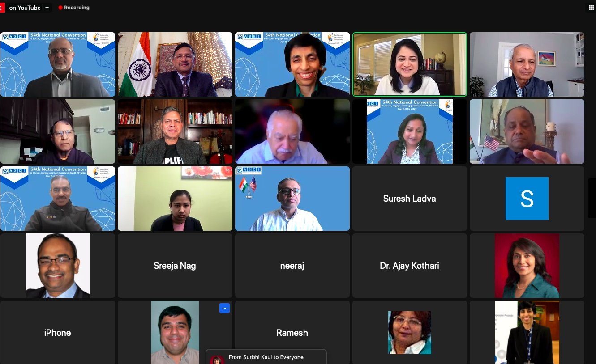
Task: Select the Ramesh participant tile
Action: [292, 332]
